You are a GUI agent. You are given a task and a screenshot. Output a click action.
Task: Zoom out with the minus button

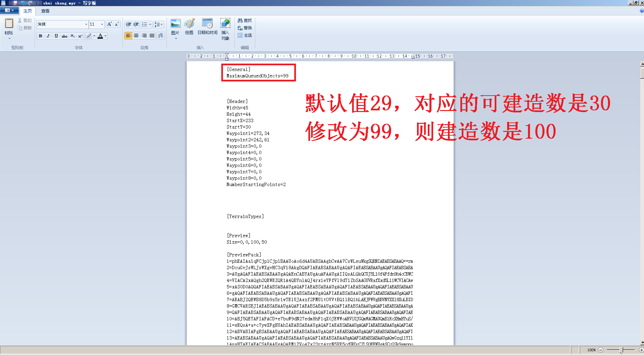(x=601, y=350)
